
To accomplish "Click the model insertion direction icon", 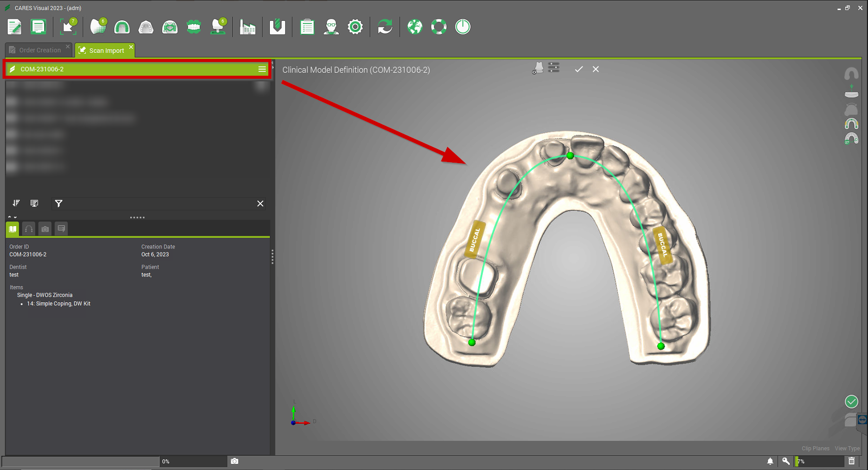I will pos(851,91).
